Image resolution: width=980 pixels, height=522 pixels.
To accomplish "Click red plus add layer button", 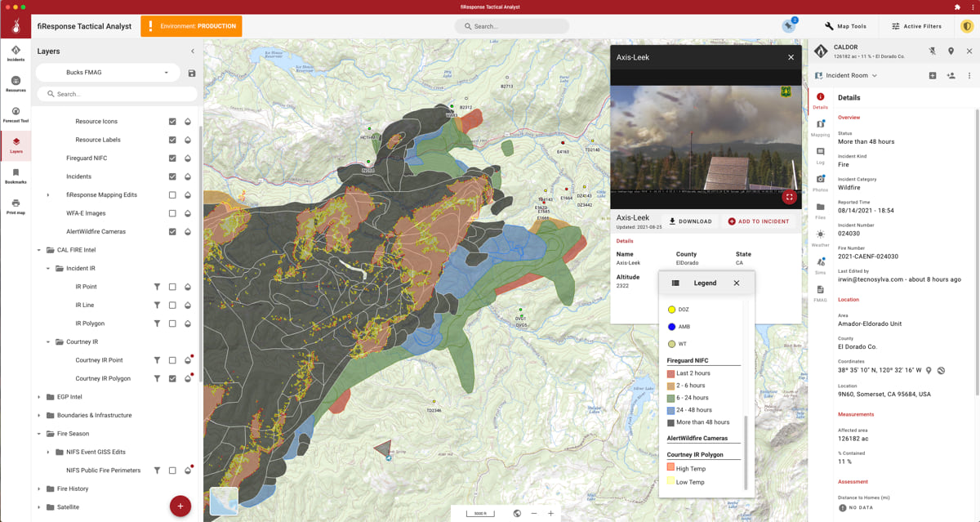I will (180, 506).
